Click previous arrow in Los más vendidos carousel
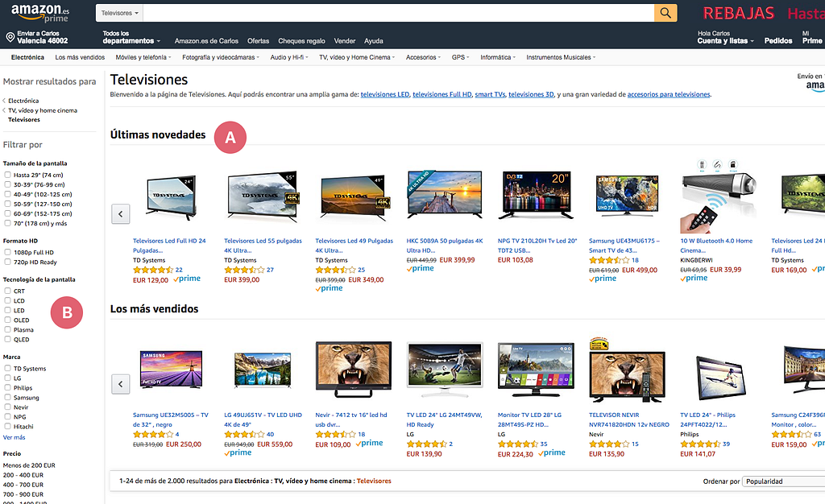This screenshot has width=825, height=504. point(121,384)
